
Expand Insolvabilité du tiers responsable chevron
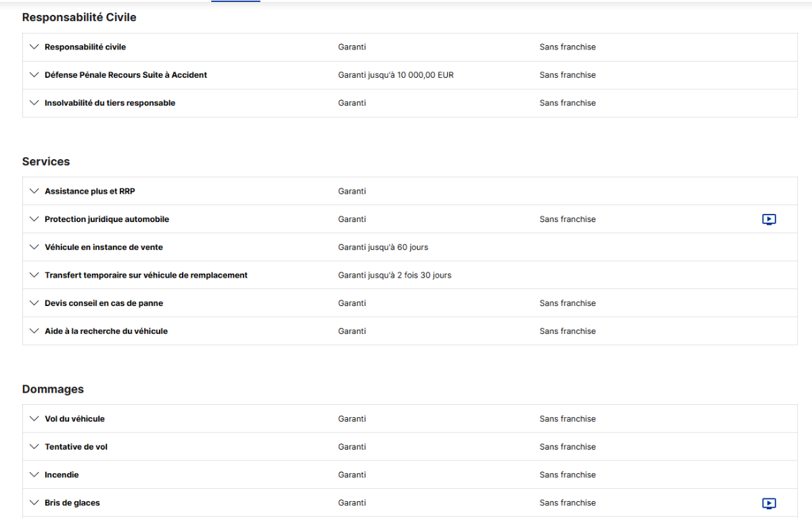[x=35, y=103]
